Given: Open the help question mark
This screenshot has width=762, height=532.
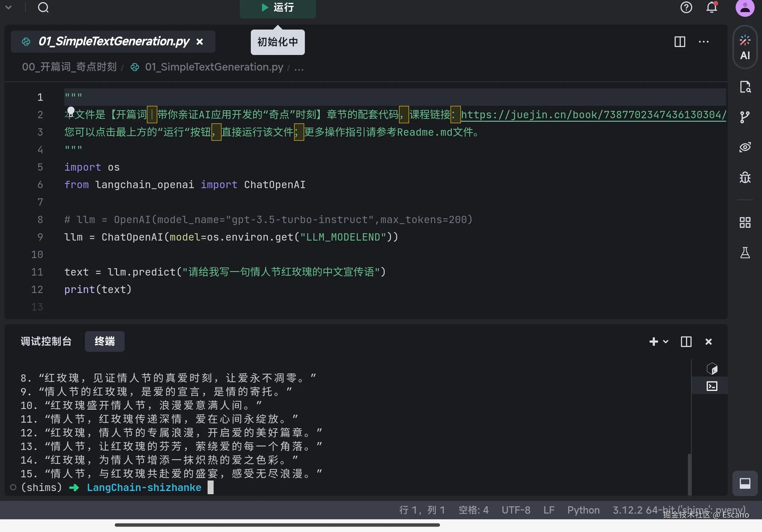Looking at the screenshot, I should pos(686,7).
